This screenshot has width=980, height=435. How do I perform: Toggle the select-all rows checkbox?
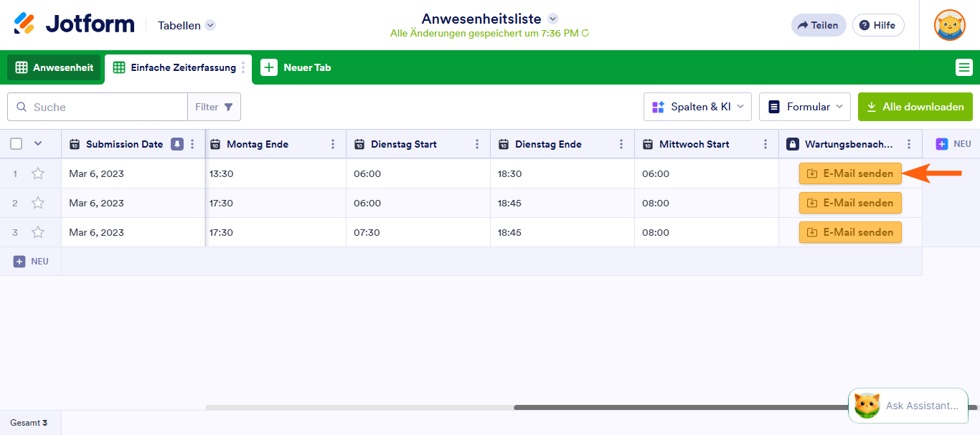pyautogui.click(x=17, y=144)
